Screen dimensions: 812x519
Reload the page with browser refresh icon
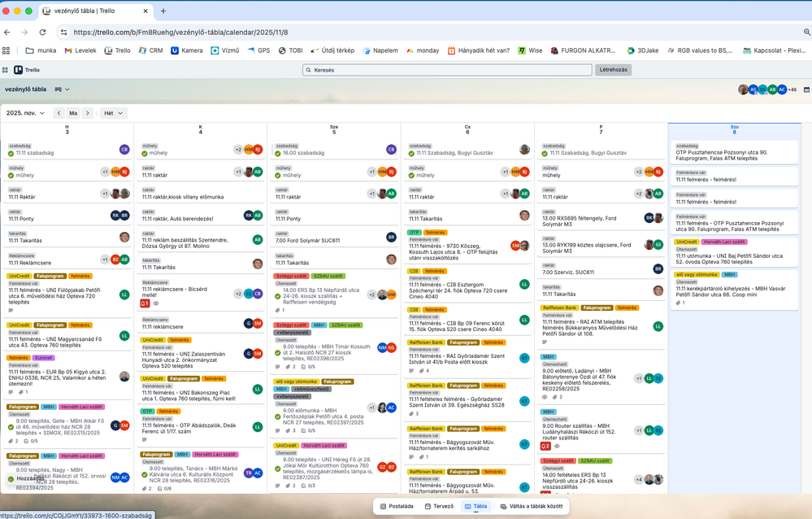(x=42, y=33)
